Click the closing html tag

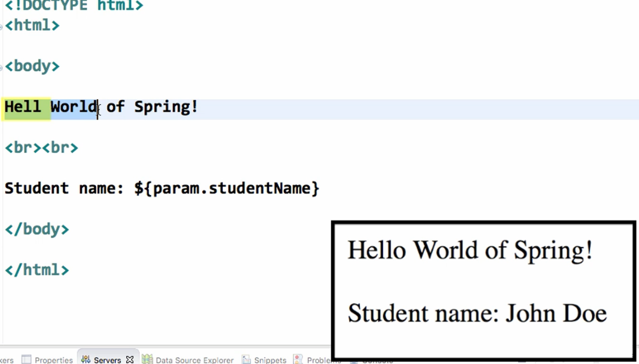click(37, 270)
